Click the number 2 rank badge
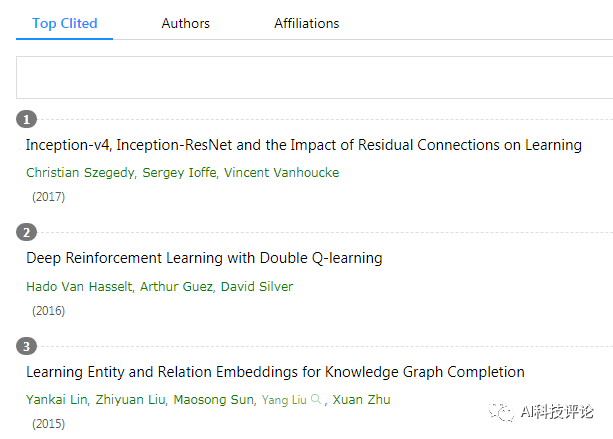The height and width of the screenshot is (439, 613). (x=26, y=232)
